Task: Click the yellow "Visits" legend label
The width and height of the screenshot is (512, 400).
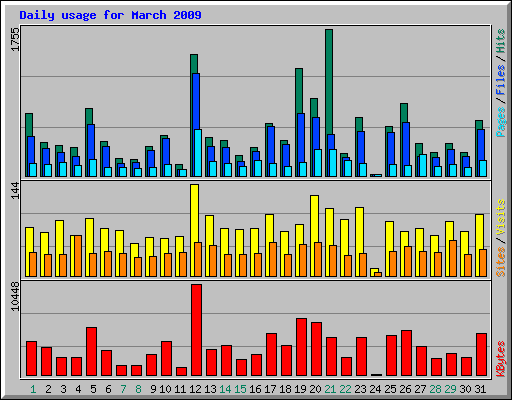Action: pos(500,217)
